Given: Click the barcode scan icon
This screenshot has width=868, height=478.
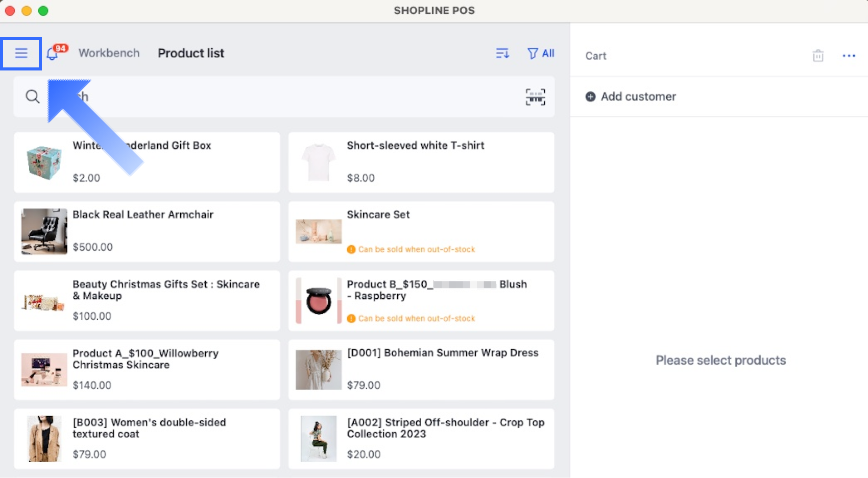Looking at the screenshot, I should pyautogui.click(x=535, y=97).
